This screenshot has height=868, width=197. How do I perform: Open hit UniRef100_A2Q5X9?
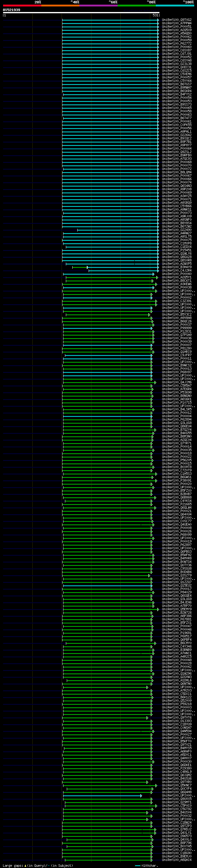pos(177,30)
